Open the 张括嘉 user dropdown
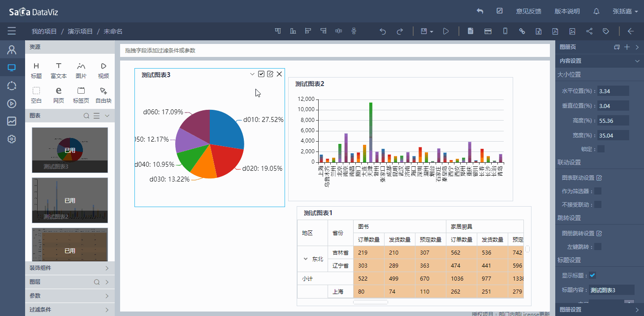Screen dimensions: 644x316 [x=625, y=11]
